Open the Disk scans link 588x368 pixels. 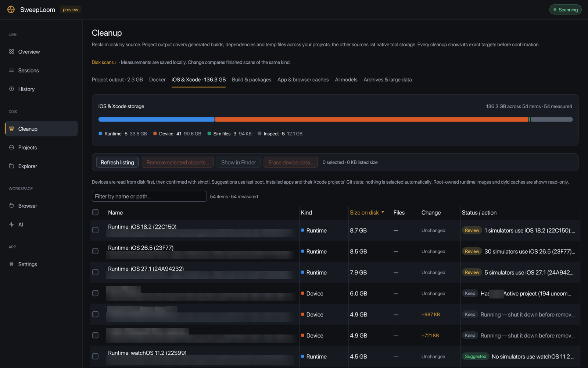pos(104,62)
